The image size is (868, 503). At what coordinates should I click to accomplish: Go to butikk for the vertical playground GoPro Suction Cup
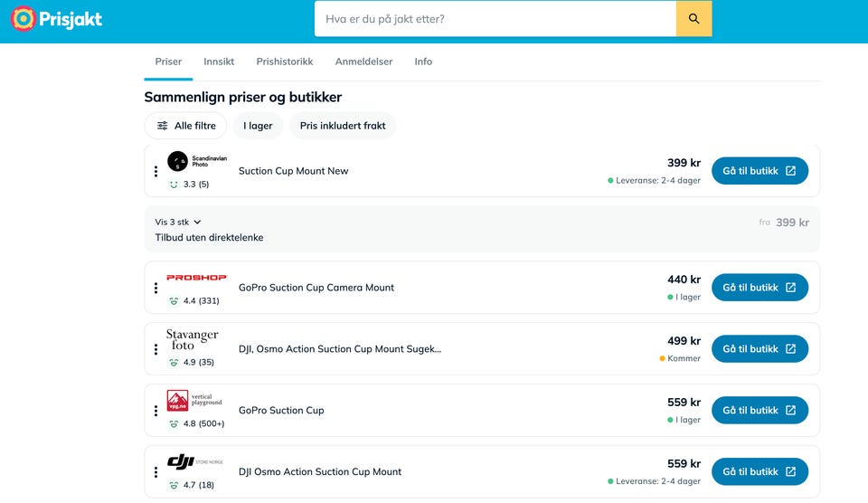759,411
